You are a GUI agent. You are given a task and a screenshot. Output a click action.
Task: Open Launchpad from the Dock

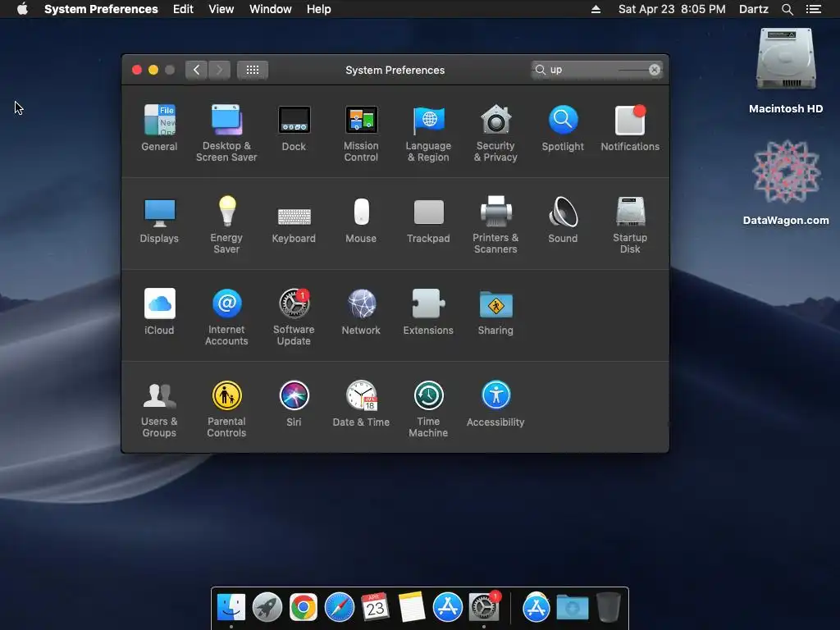click(x=267, y=608)
